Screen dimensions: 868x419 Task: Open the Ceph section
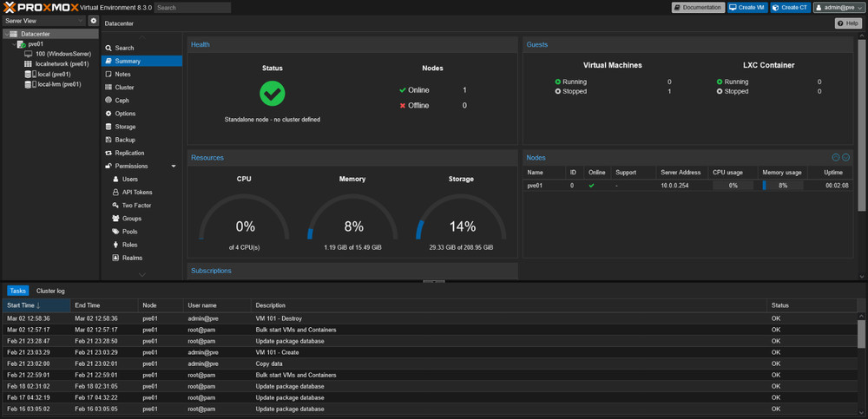(141, 101)
